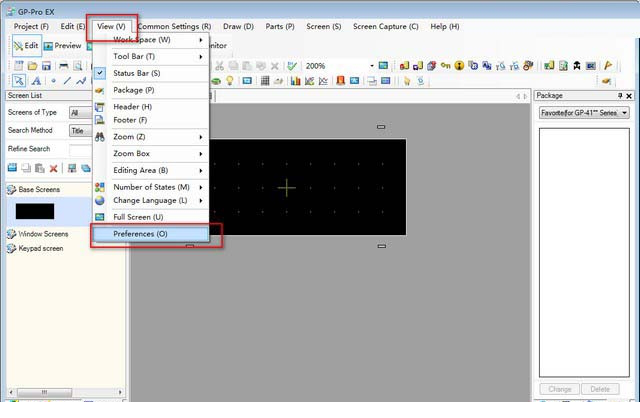Click the orange alarm part icon
Screen dimensions: 640x418
[x=340, y=81]
